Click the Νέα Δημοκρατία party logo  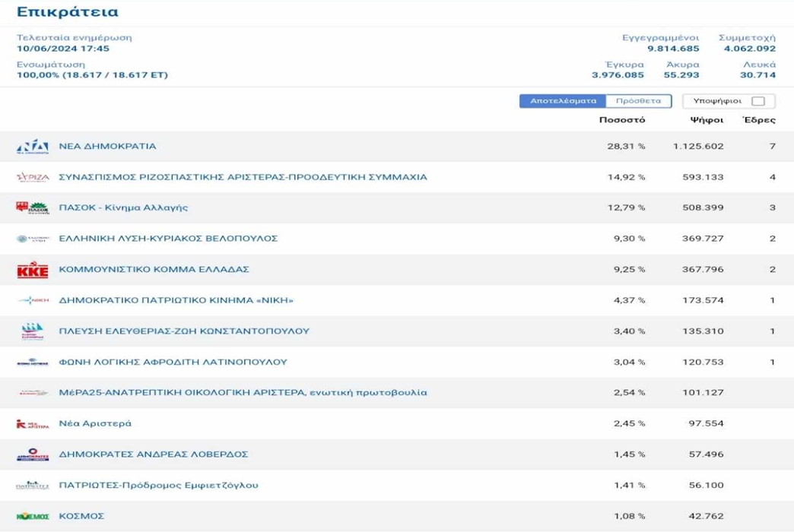pyautogui.click(x=33, y=147)
